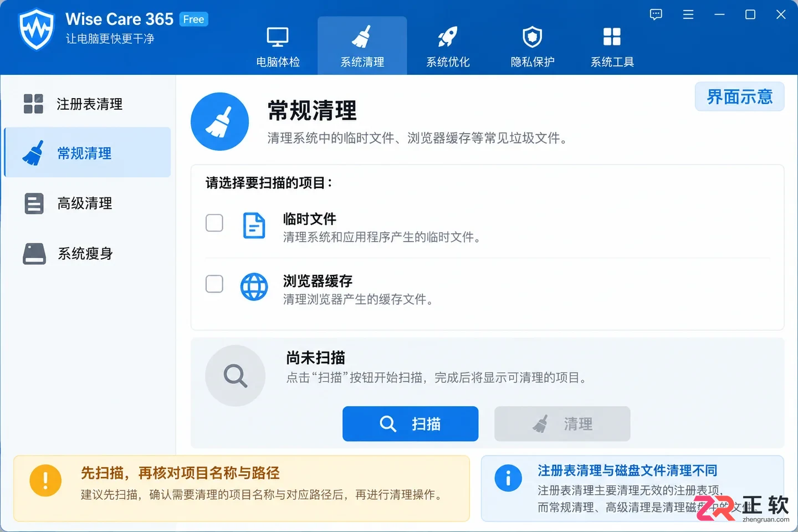Click the blue info circle icon
The width and height of the screenshot is (798, 532).
[x=508, y=478]
